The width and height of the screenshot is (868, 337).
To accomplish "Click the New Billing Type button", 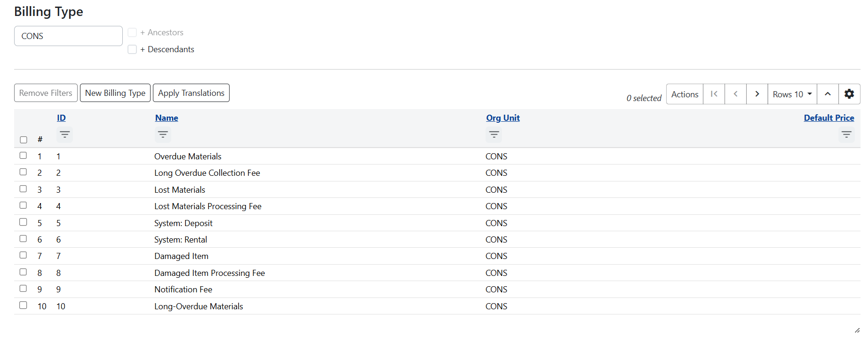I will (115, 93).
